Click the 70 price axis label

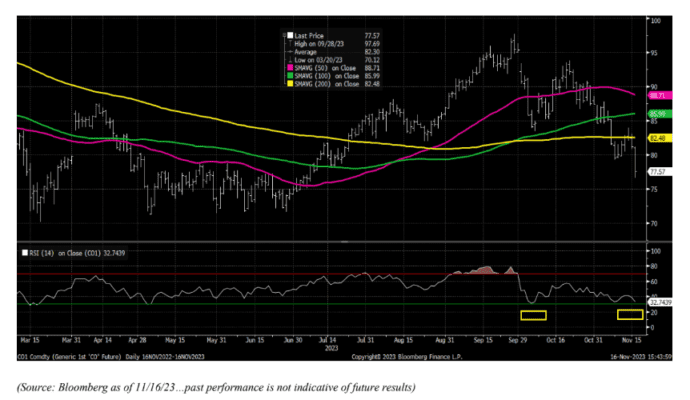654,224
